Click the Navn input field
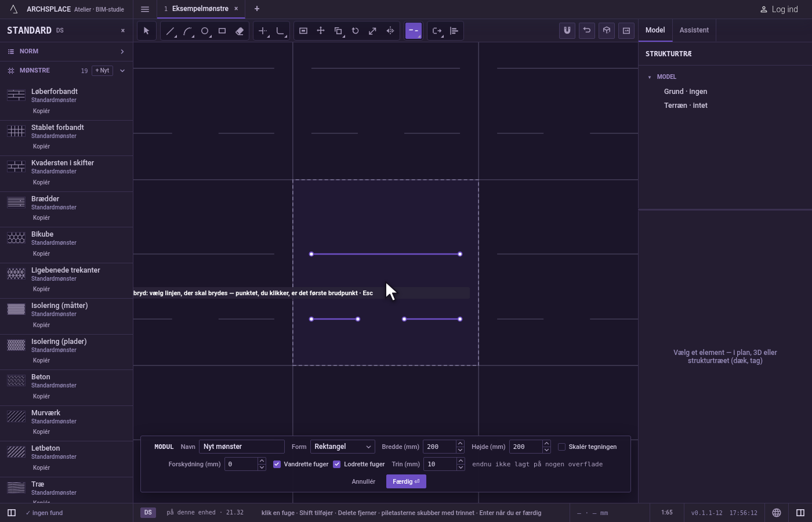The width and height of the screenshot is (812, 522). [x=242, y=447]
